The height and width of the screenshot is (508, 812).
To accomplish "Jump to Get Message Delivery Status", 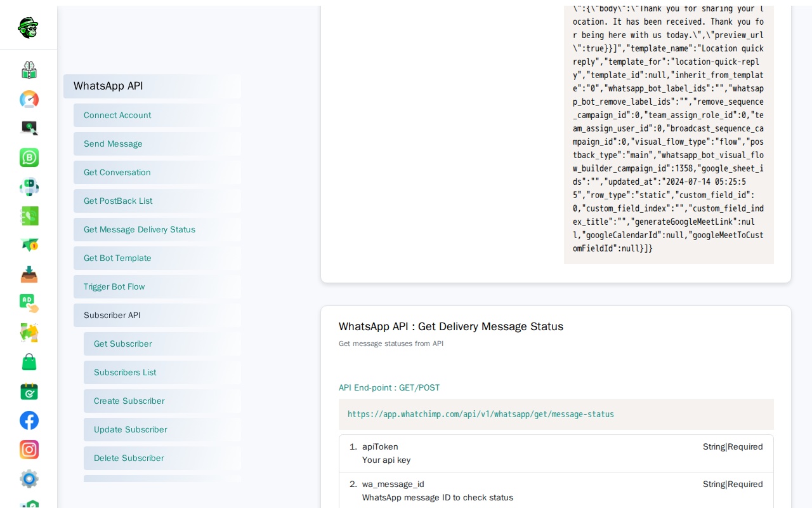I will 157,230.
